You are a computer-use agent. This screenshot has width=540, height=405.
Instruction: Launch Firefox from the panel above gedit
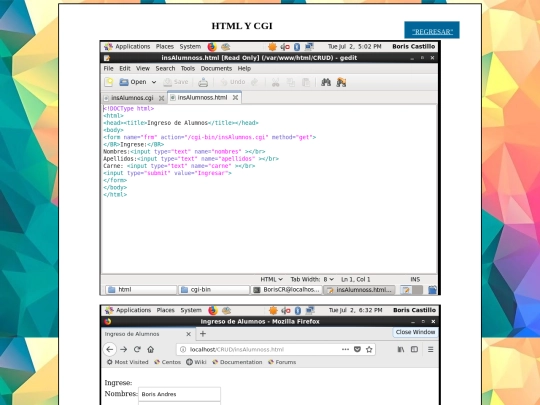click(x=212, y=47)
